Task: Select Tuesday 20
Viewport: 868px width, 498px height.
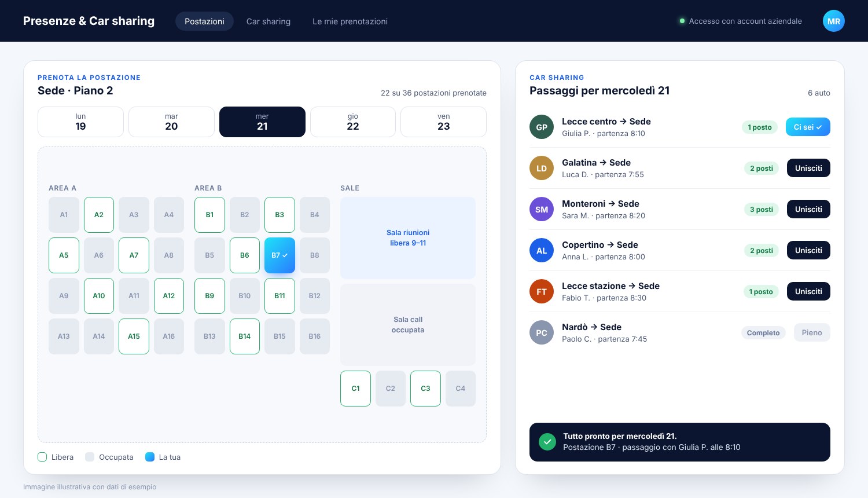Action: coord(171,122)
